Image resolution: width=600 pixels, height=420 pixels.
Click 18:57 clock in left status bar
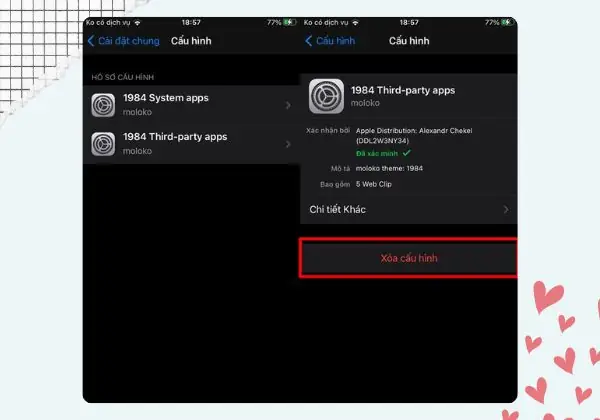(191, 23)
